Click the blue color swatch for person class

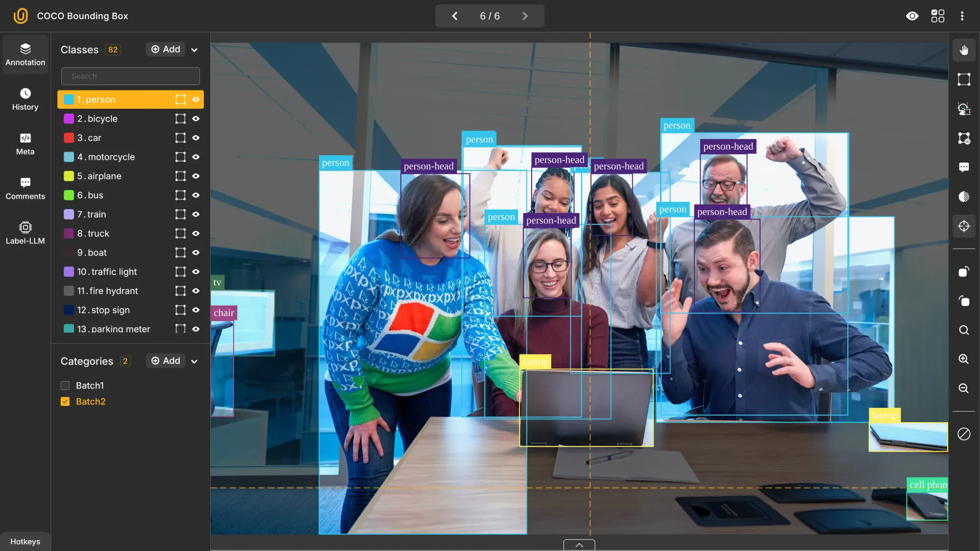click(69, 99)
